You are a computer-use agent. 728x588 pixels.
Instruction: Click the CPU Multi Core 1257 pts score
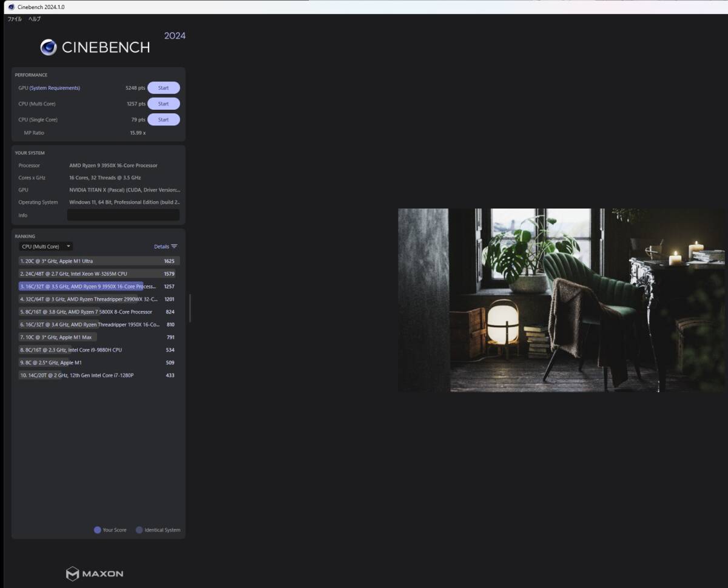[136, 104]
